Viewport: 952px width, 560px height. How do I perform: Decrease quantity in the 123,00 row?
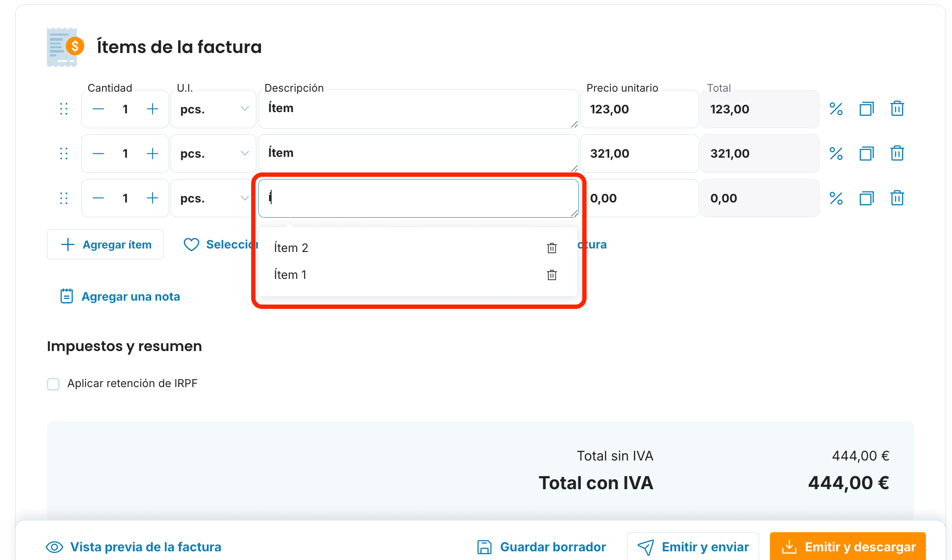tap(98, 109)
